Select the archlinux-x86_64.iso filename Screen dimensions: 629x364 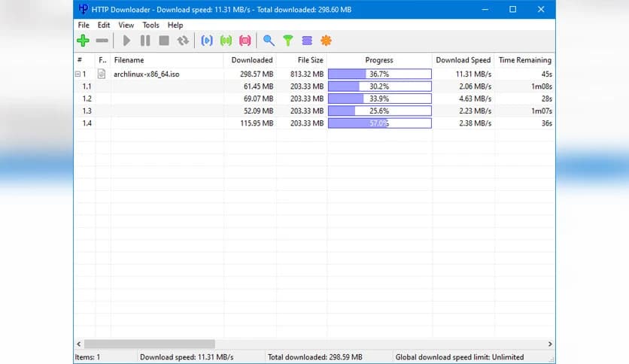click(147, 74)
